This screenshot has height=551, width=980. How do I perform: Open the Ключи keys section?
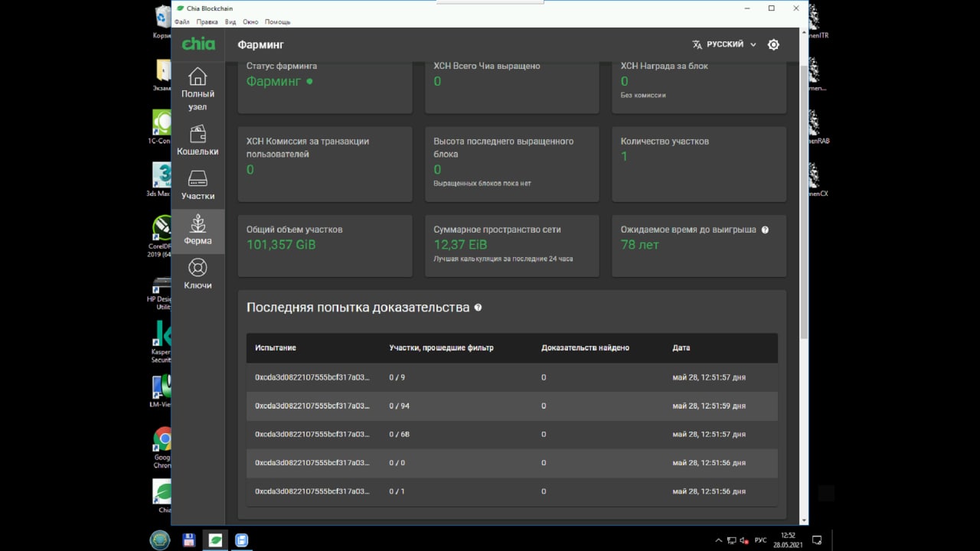(x=198, y=274)
